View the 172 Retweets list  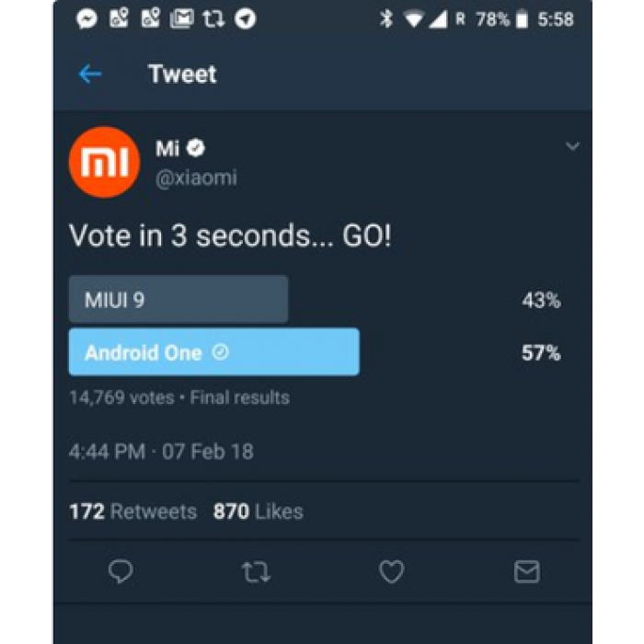(132, 512)
